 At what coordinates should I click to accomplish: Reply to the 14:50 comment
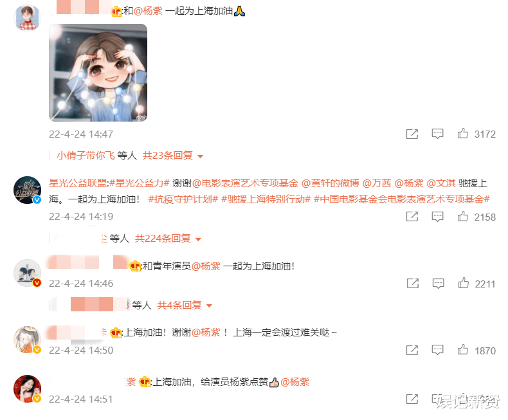(437, 350)
